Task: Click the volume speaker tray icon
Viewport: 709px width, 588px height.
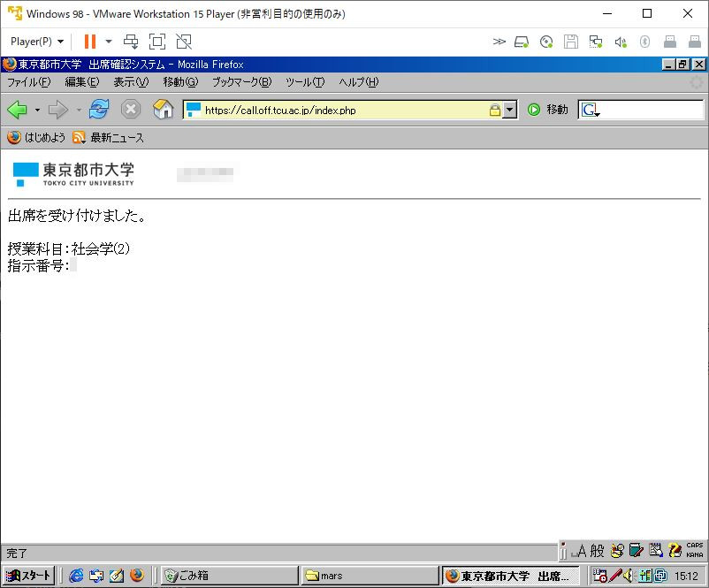Action: [x=628, y=576]
